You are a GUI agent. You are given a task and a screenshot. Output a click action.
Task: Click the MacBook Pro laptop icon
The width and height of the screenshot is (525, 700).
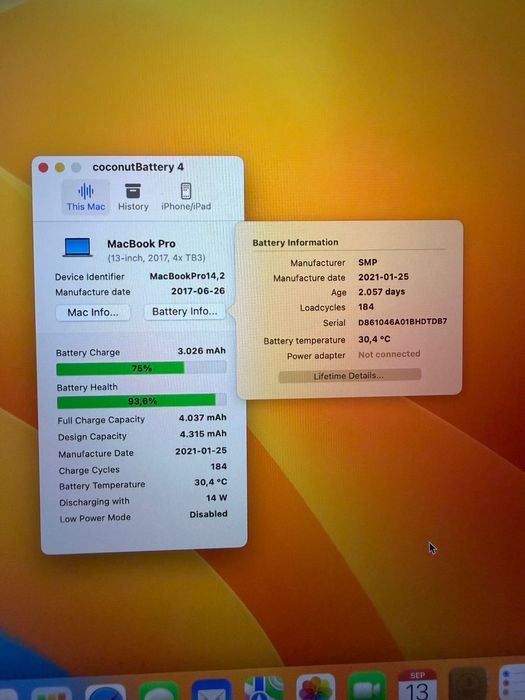[78, 248]
